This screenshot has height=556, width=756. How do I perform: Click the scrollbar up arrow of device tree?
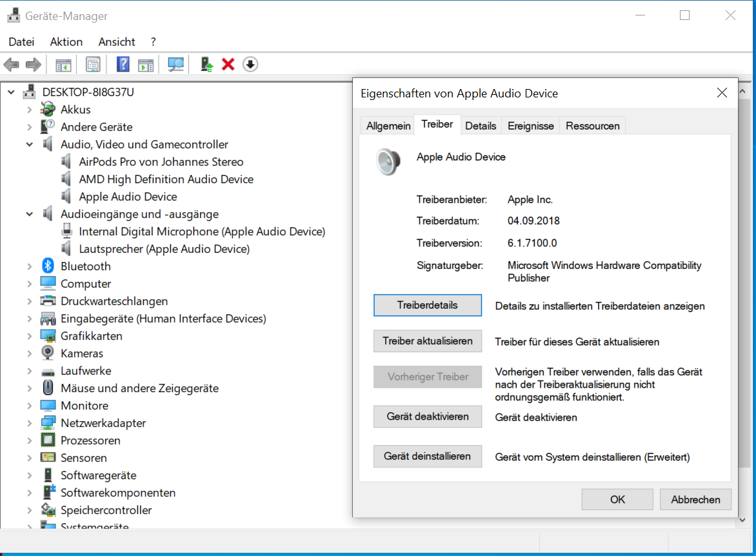point(742,91)
